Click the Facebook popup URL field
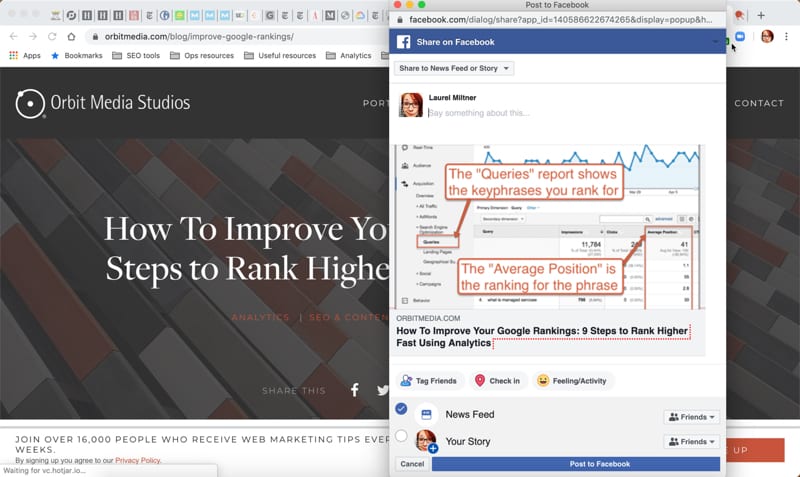The width and height of the screenshot is (800, 477). point(561,19)
